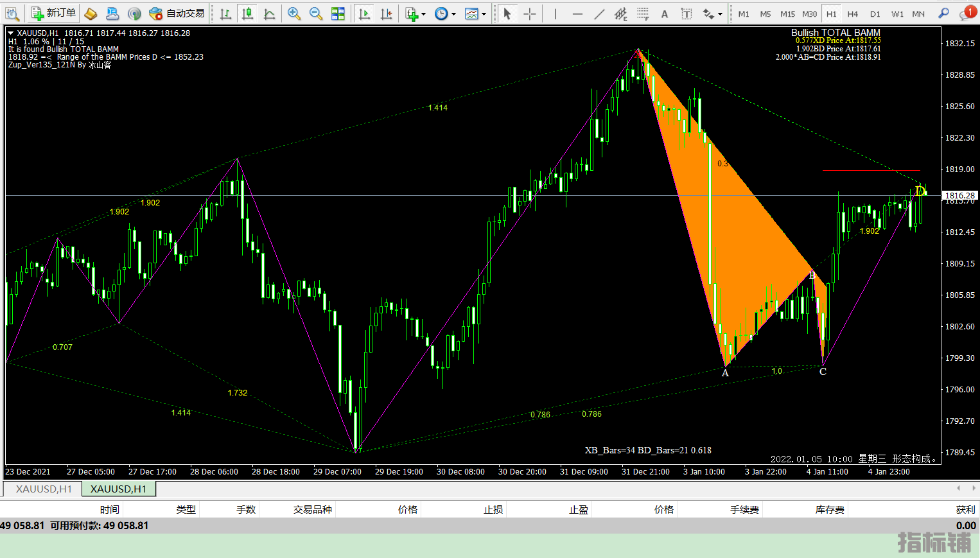Sort terminal by 止盈 column
The width and height of the screenshot is (980, 558).
579,509
